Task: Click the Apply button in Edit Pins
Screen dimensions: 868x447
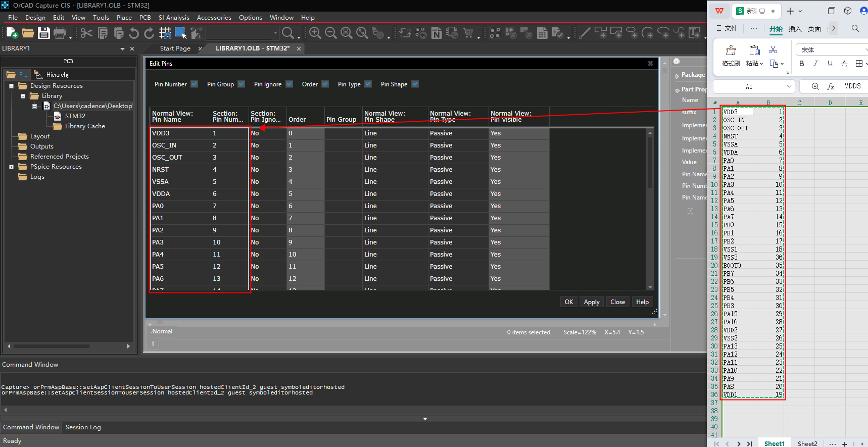Action: coord(591,302)
